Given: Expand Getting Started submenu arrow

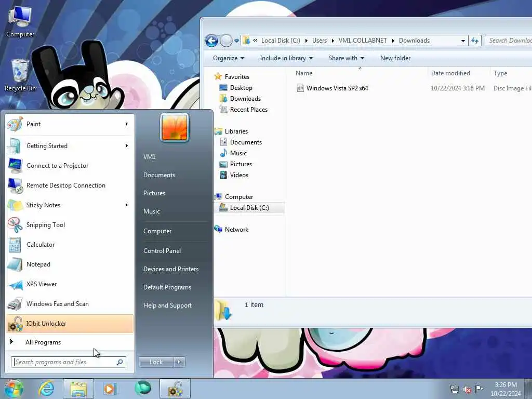Looking at the screenshot, I should (127, 146).
